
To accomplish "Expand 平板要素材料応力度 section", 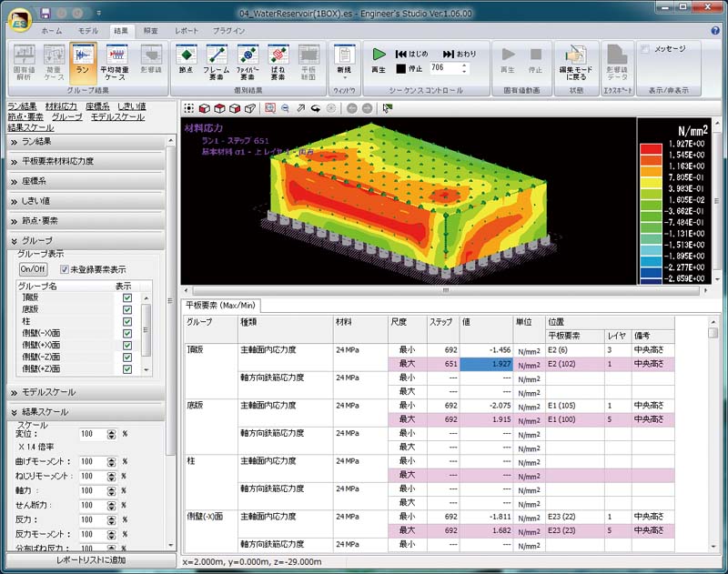I will tap(86, 162).
